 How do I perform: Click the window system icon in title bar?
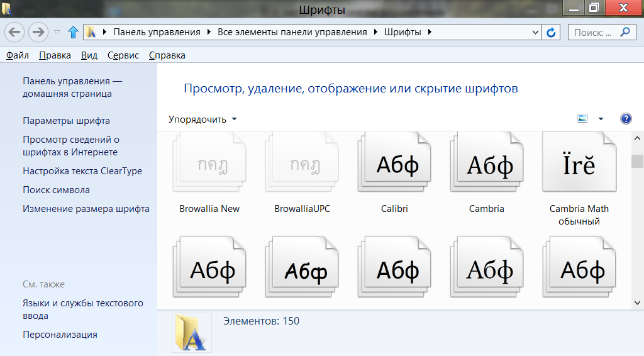pyautogui.click(x=6, y=8)
